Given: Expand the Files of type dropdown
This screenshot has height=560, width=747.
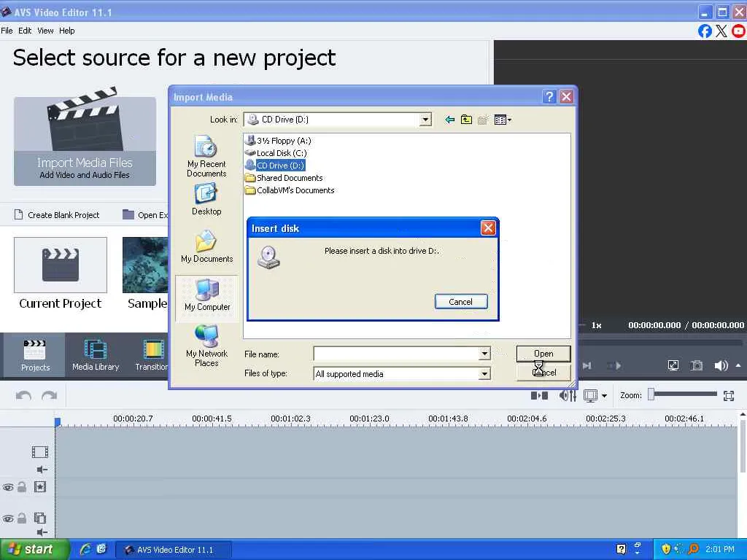Looking at the screenshot, I should tap(484, 374).
